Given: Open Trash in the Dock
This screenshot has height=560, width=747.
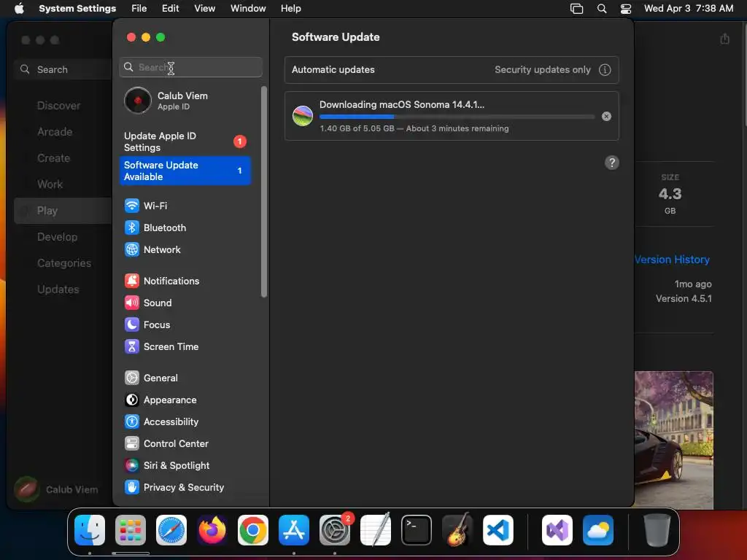Looking at the screenshot, I should pyautogui.click(x=657, y=530).
